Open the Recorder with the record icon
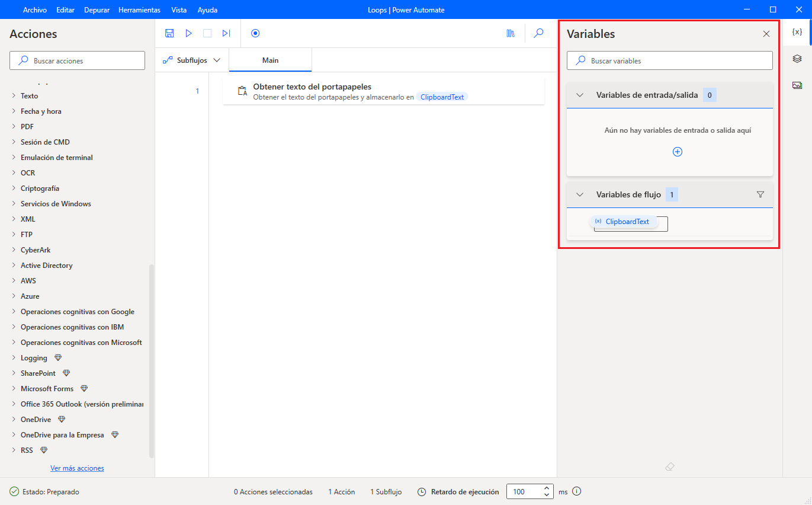812x505 pixels. click(x=255, y=33)
